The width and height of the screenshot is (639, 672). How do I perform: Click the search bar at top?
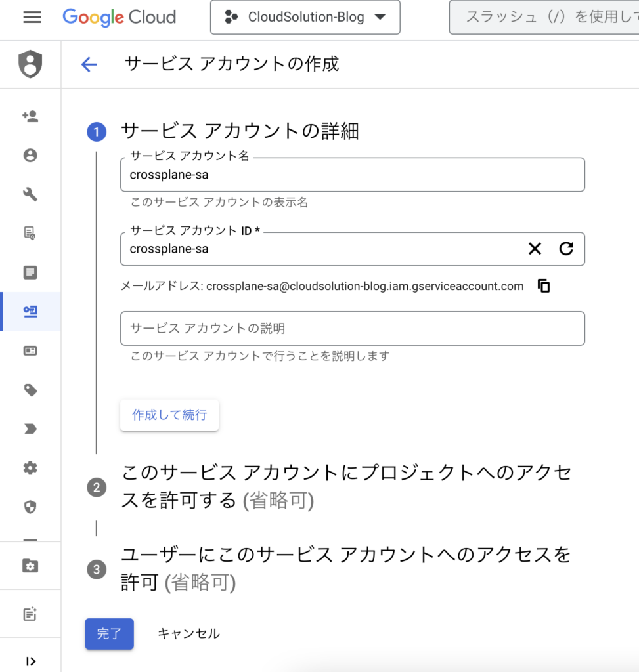tap(544, 17)
